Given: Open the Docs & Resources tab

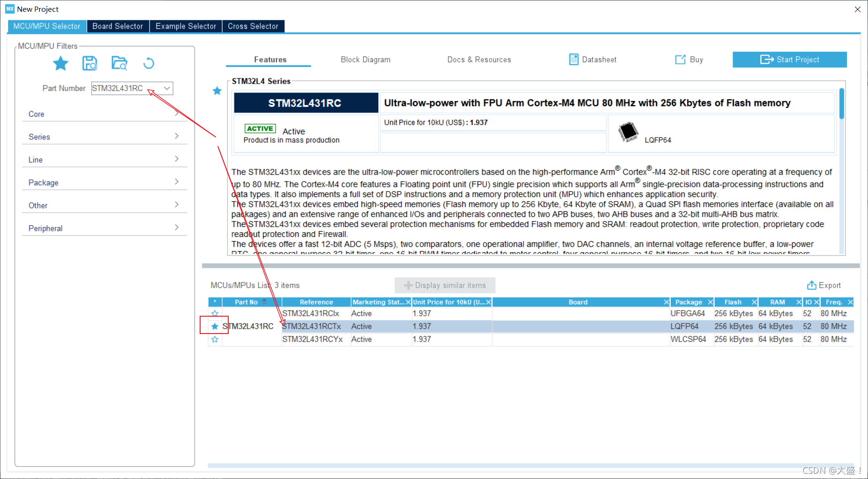Looking at the screenshot, I should tap(479, 60).
